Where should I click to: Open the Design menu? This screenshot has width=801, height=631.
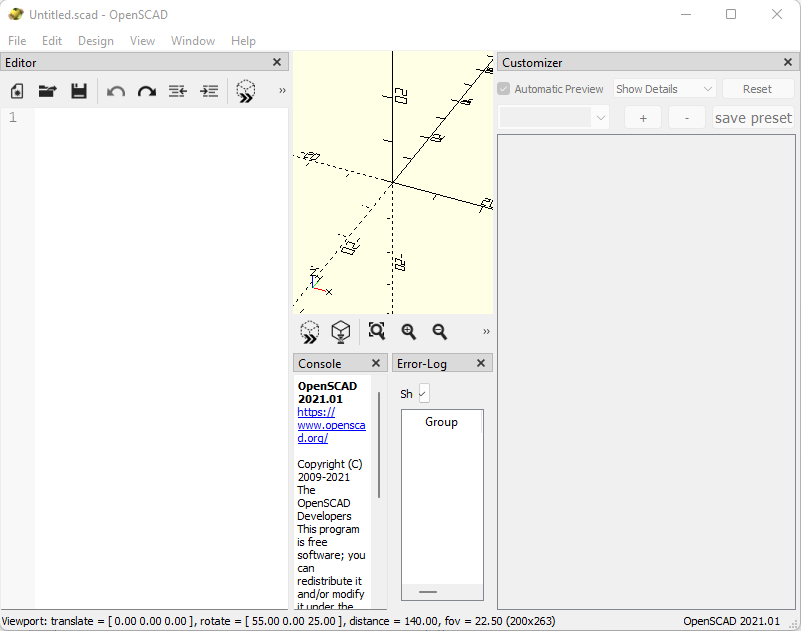tap(96, 41)
